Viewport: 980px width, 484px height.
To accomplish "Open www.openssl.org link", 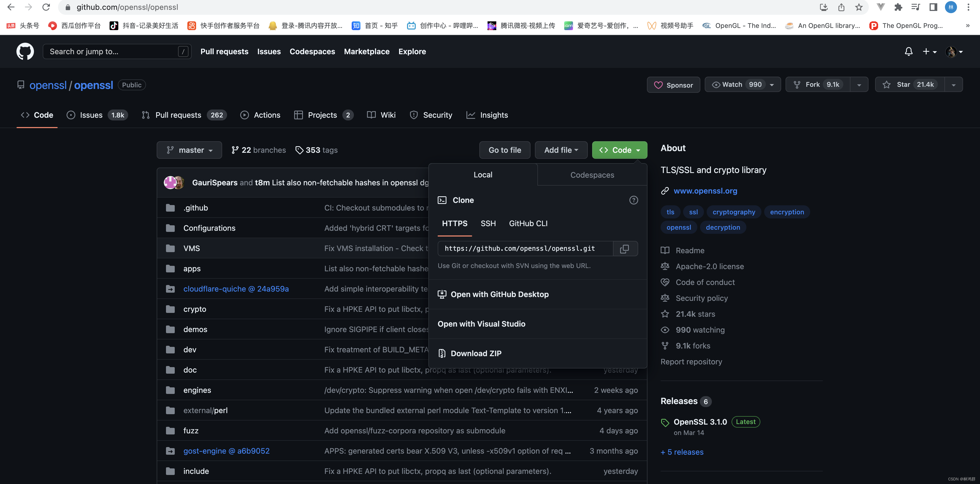I will point(705,191).
